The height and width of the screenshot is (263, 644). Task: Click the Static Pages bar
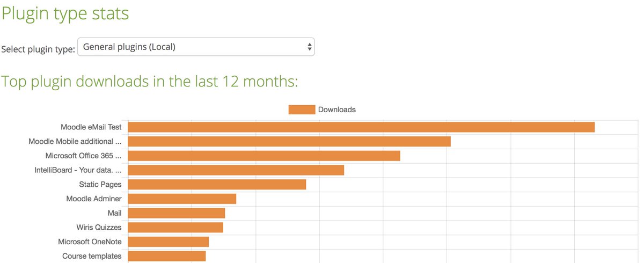(x=217, y=185)
